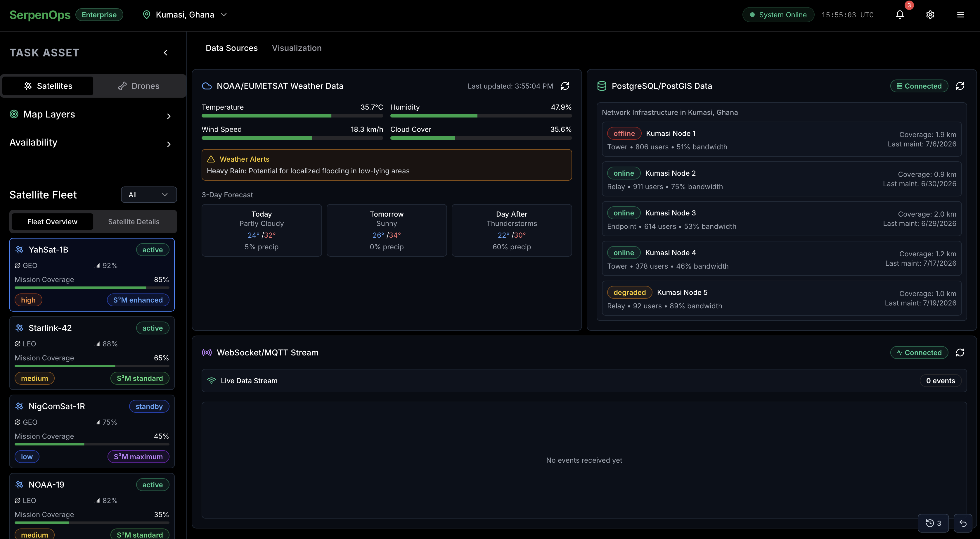This screenshot has height=539, width=980.
Task: Open Satellite Fleet All filter dropdown
Action: 149,195
